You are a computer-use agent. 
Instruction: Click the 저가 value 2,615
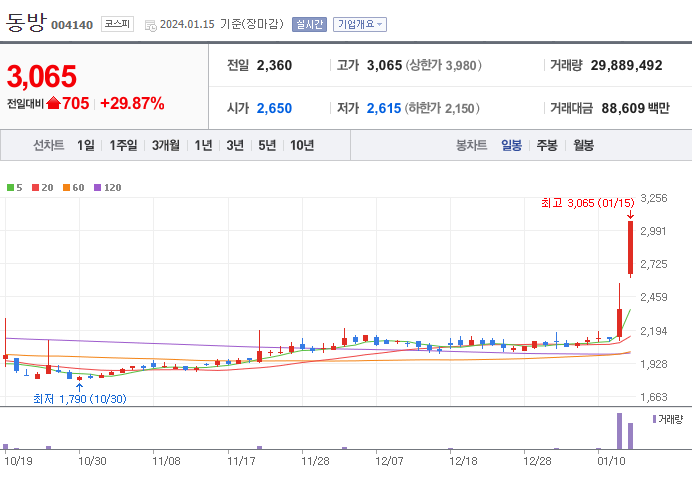pyautogui.click(x=384, y=108)
